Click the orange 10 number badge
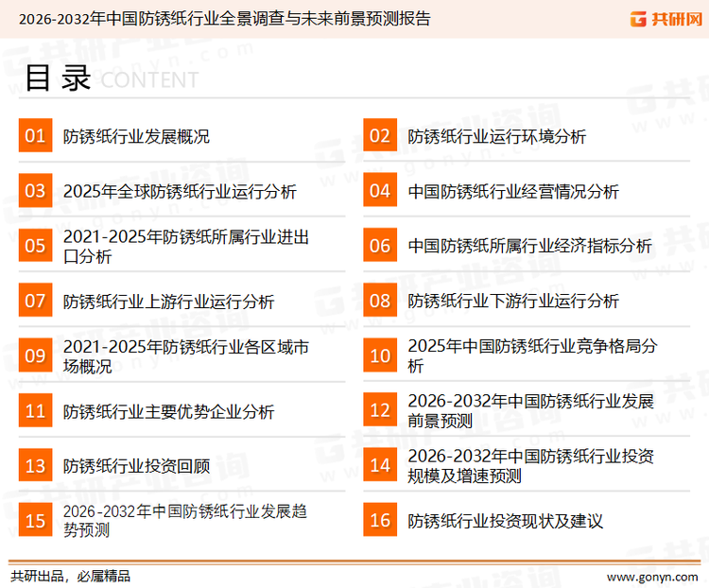The image size is (709, 588). (380, 355)
